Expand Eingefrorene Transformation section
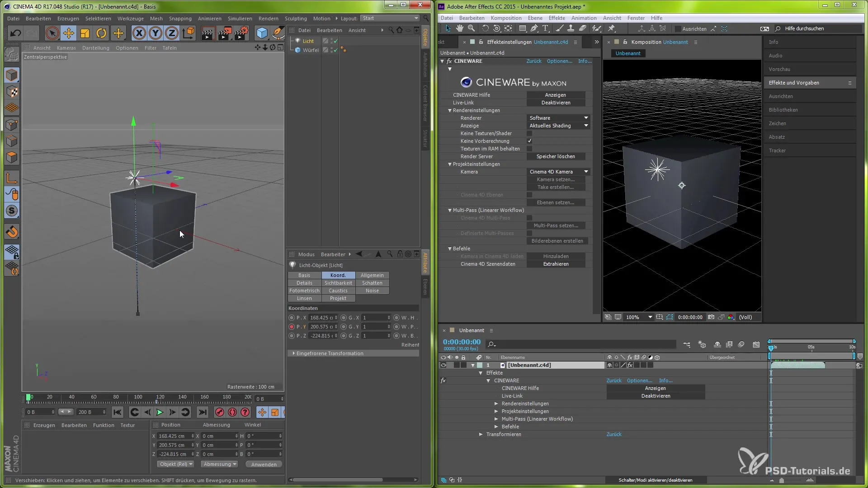The width and height of the screenshot is (868, 488). tap(293, 353)
